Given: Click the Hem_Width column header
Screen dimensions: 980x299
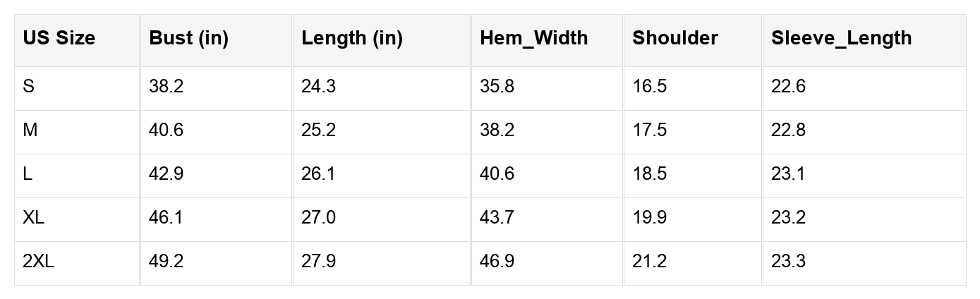Looking at the screenshot, I should pyautogui.click(x=533, y=38).
